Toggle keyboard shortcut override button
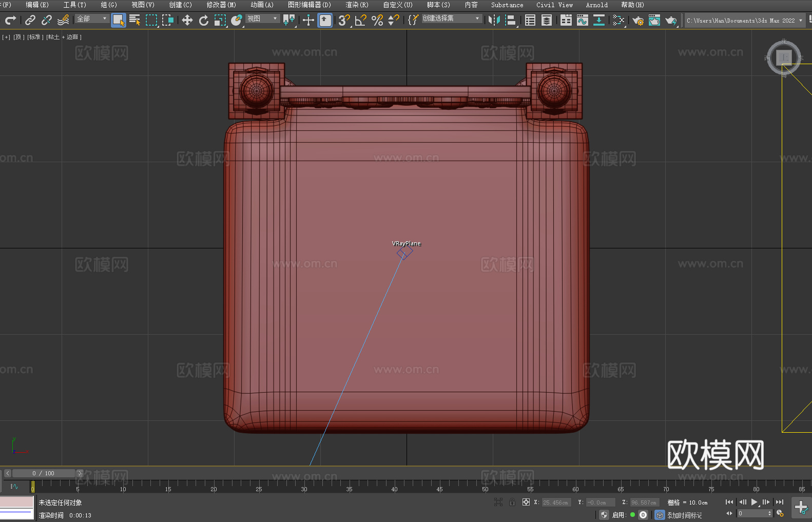This screenshot has width=812, height=522. pos(325,20)
